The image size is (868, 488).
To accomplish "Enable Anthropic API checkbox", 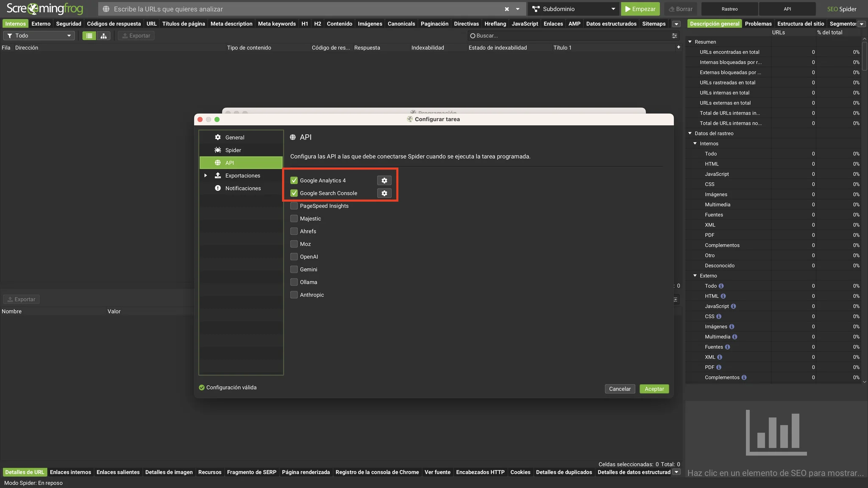I will [x=294, y=295].
